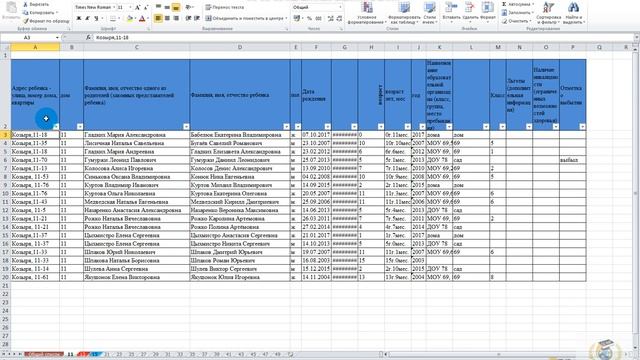Viewport: 640px width, 360px height.
Task: Click Delete cells (Удалить) button
Action: click(470, 13)
